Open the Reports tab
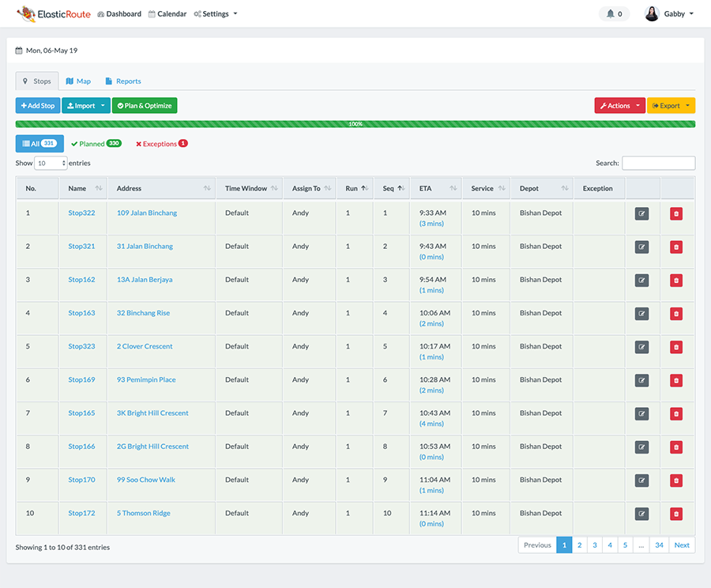Screen dimensions: 711x588 coord(123,81)
